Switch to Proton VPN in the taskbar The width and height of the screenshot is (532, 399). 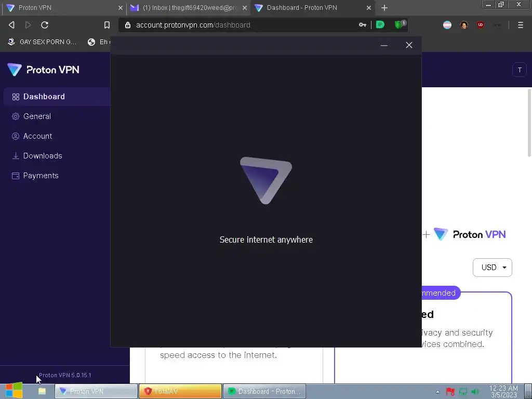point(96,391)
